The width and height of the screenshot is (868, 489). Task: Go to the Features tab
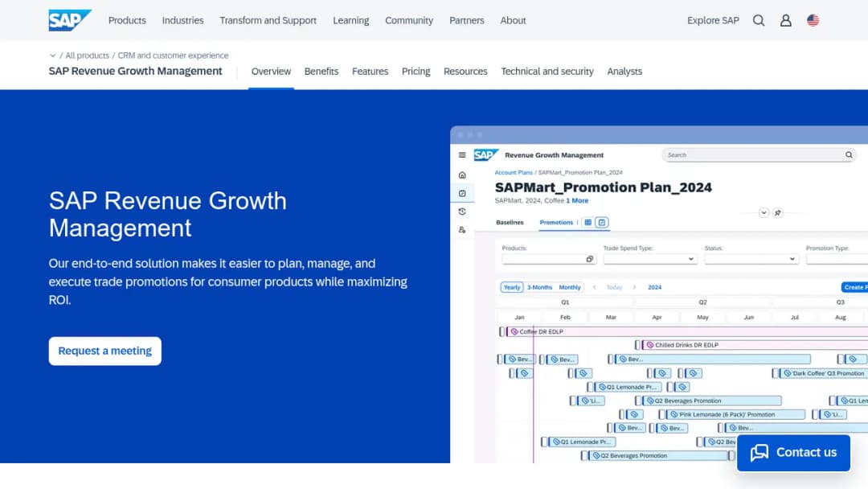[x=370, y=72]
